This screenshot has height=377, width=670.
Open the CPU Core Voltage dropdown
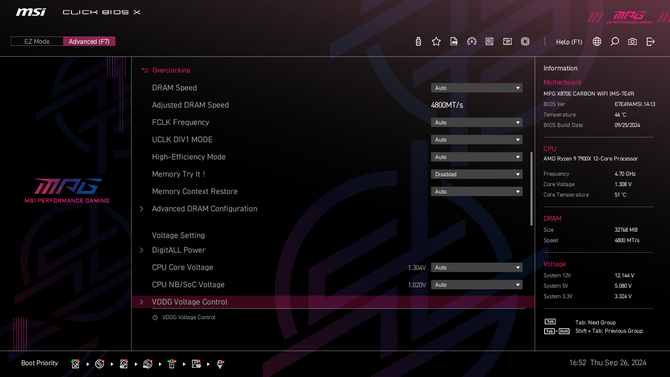[x=476, y=268]
